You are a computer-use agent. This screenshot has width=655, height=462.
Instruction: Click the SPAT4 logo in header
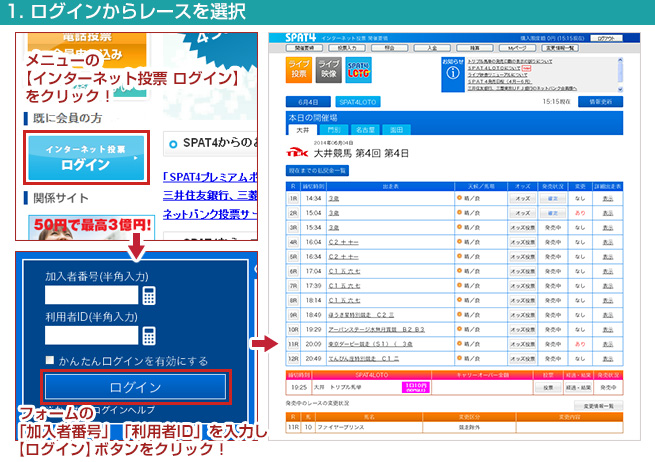(300, 38)
